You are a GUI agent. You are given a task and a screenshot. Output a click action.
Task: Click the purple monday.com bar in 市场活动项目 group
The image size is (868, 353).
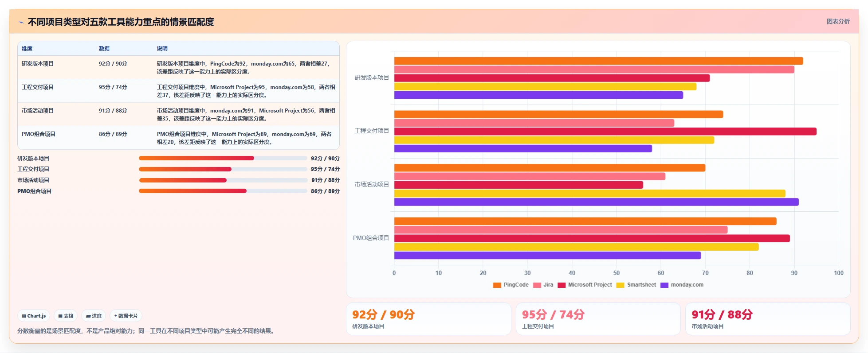[596, 202]
